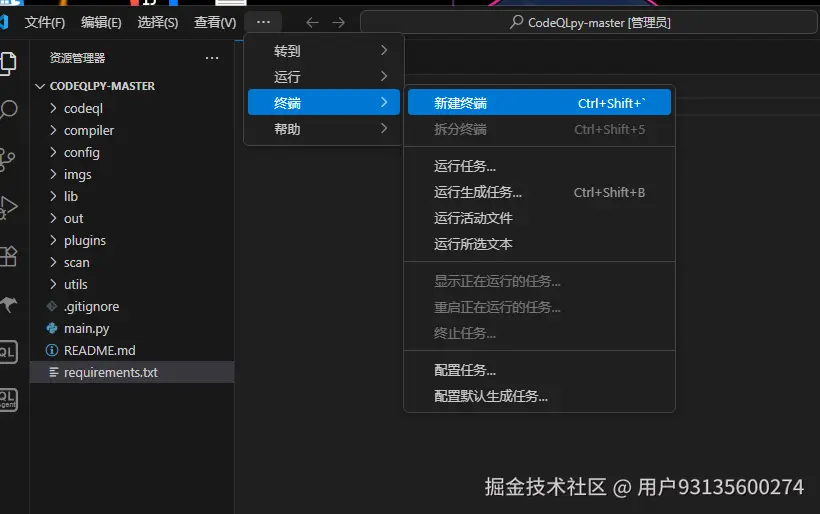The image size is (820, 514).
Task: Select the 终端 menu entry
Action: click(324, 102)
